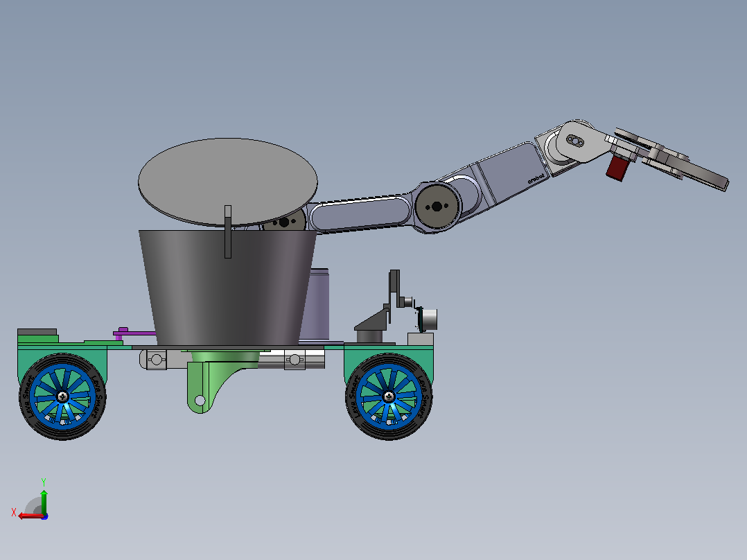Image resolution: width=747 pixels, height=560 pixels.
Task: Select the dark gray bucket body
Action: [228, 288]
